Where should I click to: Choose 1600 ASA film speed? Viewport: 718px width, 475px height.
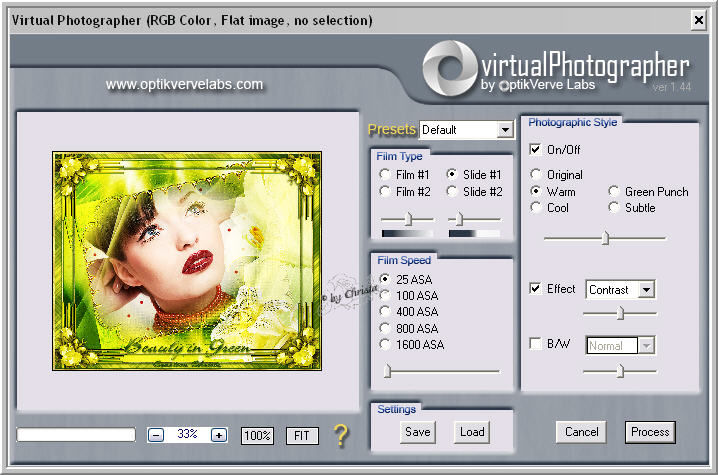click(x=385, y=344)
